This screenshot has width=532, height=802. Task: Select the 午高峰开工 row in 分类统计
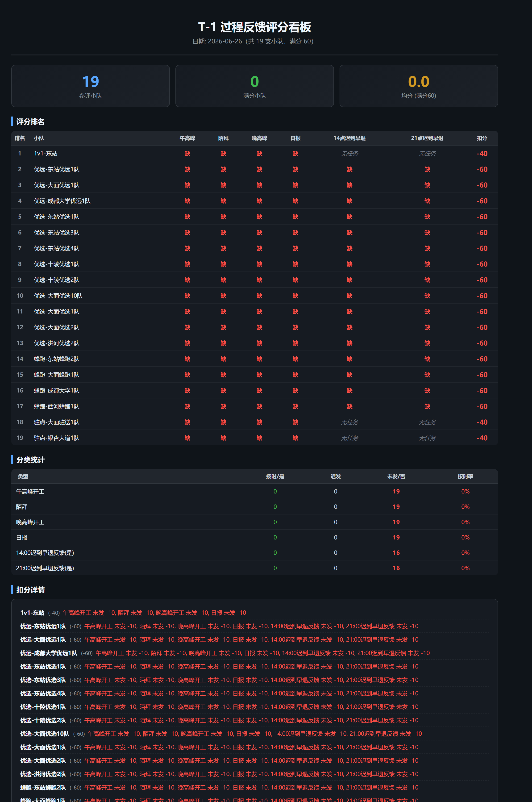coord(254,491)
